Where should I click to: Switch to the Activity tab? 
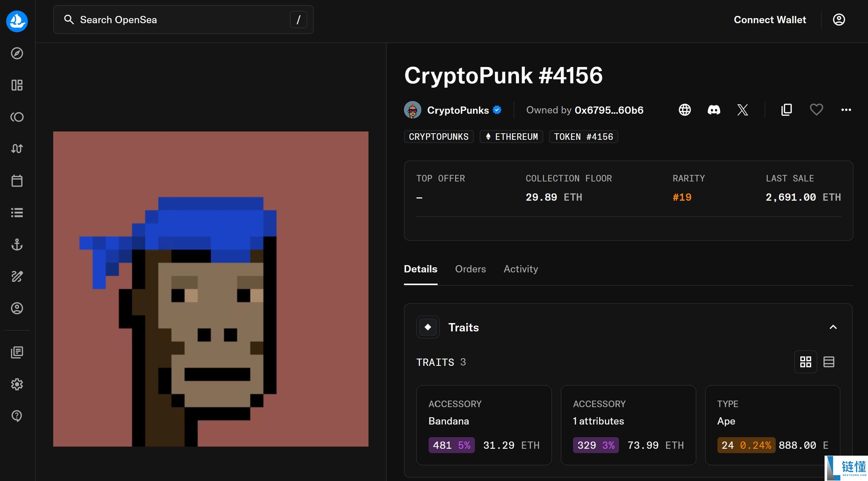click(521, 269)
